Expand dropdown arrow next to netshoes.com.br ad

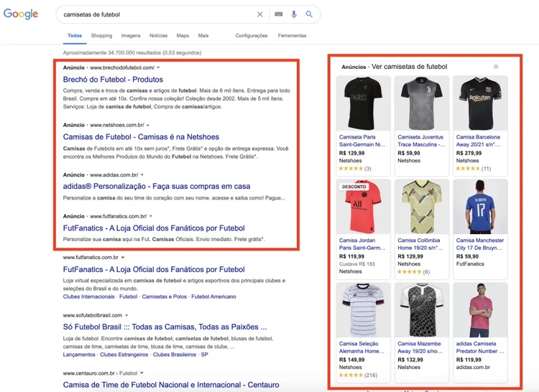point(148,126)
